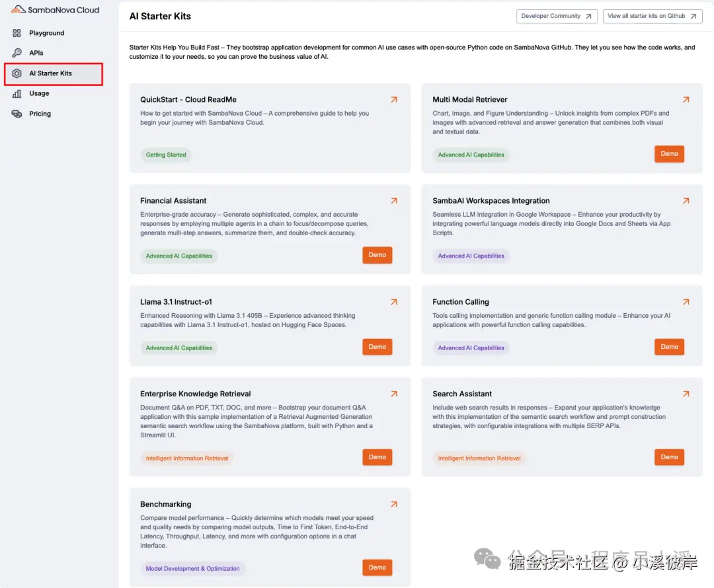714x588 pixels.
Task: Click the AI Starter Kits page heading
Action: coord(160,16)
